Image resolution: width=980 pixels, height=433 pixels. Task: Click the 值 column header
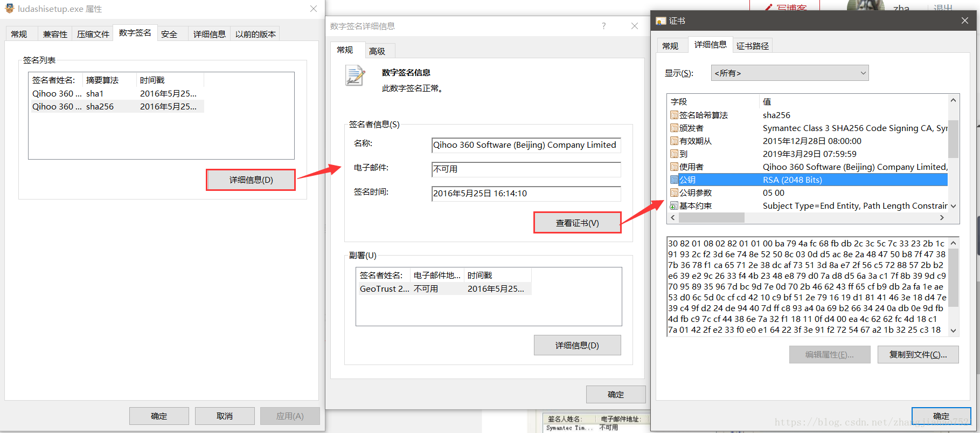tap(853, 101)
